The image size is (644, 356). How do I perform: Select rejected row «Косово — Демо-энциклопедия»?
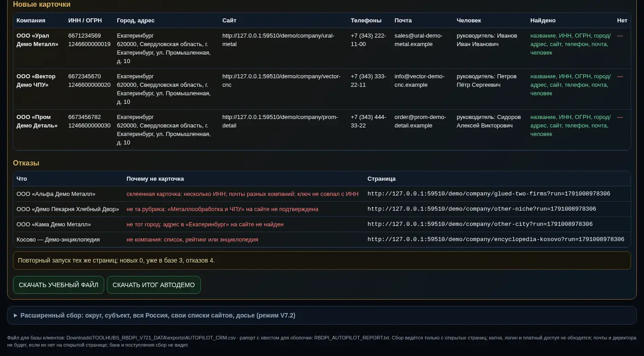(x=322, y=239)
